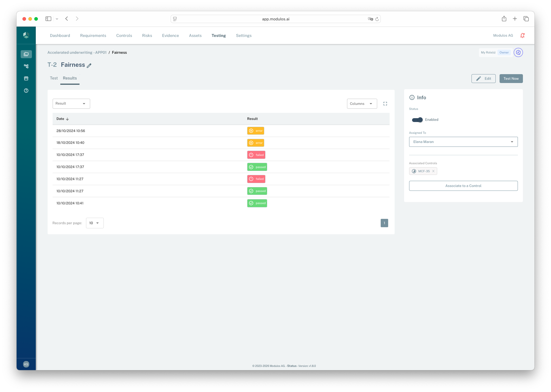The image size is (551, 392).
Task: Open the Columns dropdown
Action: coord(362,103)
